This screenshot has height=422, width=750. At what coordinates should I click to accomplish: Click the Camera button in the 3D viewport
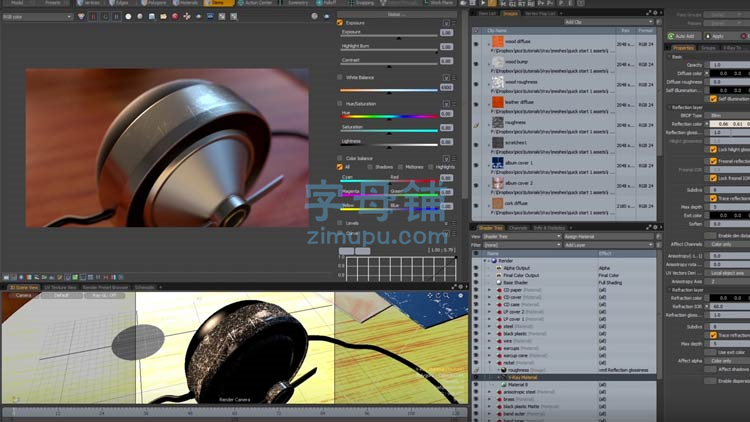click(23, 296)
